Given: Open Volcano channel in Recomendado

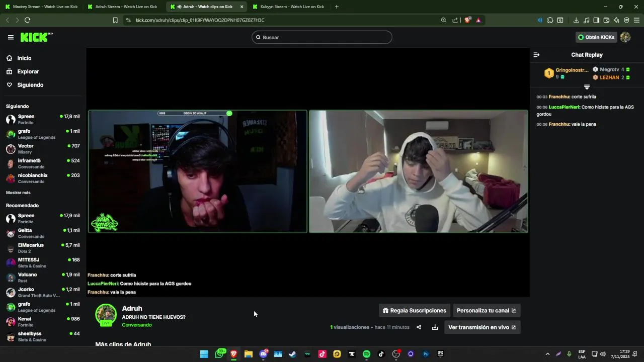Looking at the screenshot, I should click(x=43, y=278).
